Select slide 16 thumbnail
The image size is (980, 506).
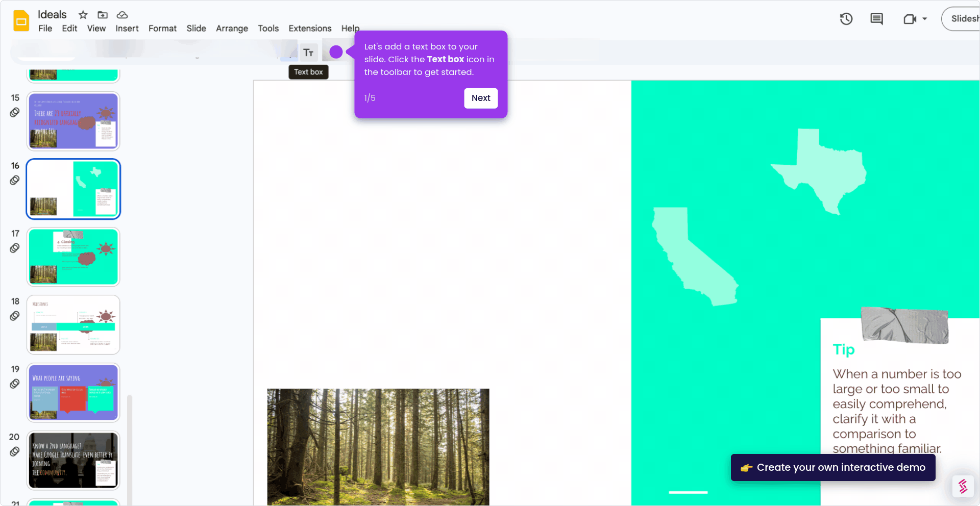[x=73, y=189]
